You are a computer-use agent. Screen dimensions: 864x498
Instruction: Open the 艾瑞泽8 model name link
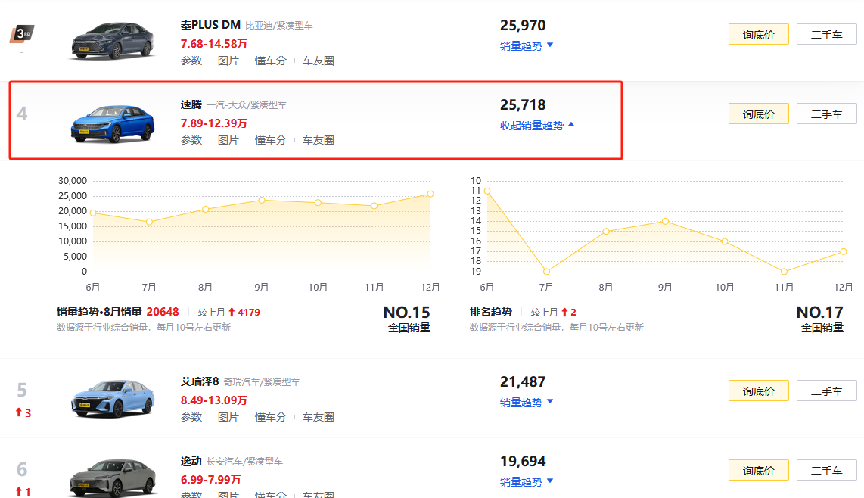click(200, 381)
